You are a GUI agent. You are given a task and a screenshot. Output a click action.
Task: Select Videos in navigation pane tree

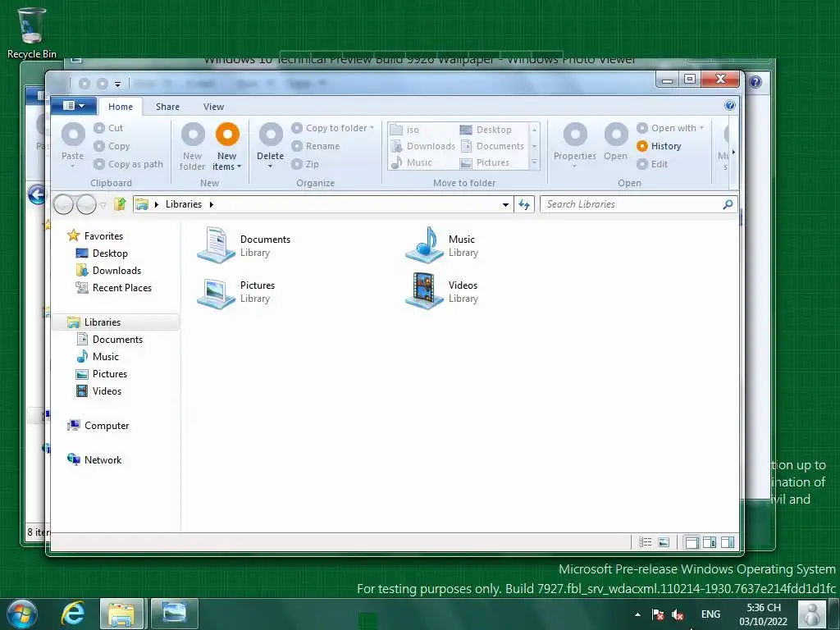point(99,391)
